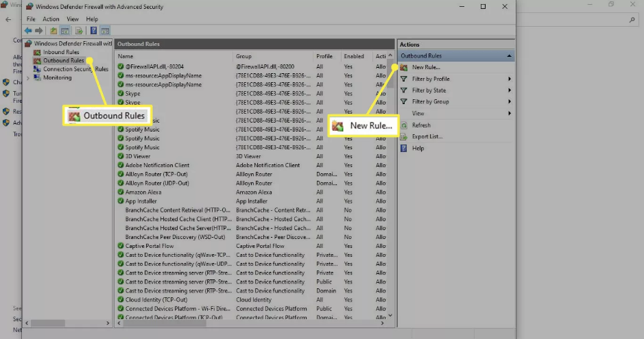Click the console tree horizontal scrollbar thumb
The width and height of the screenshot is (644, 339).
(x=47, y=323)
